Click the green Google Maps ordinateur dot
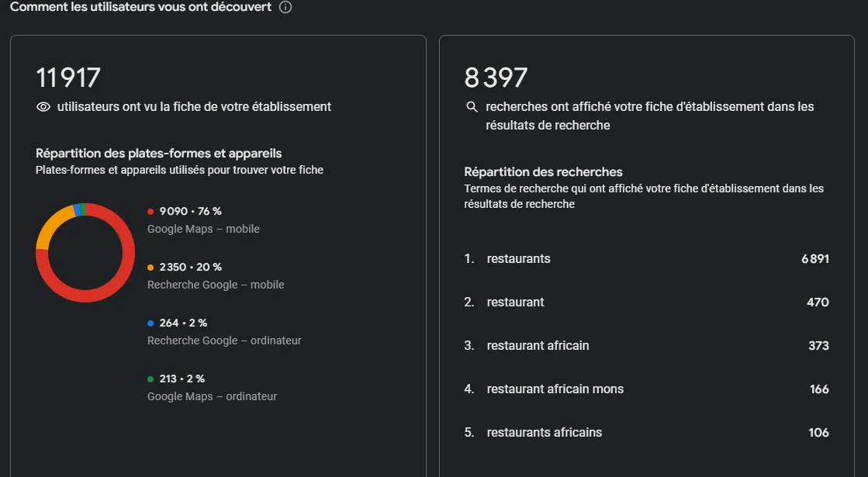The height and width of the screenshot is (477, 868). (150, 379)
